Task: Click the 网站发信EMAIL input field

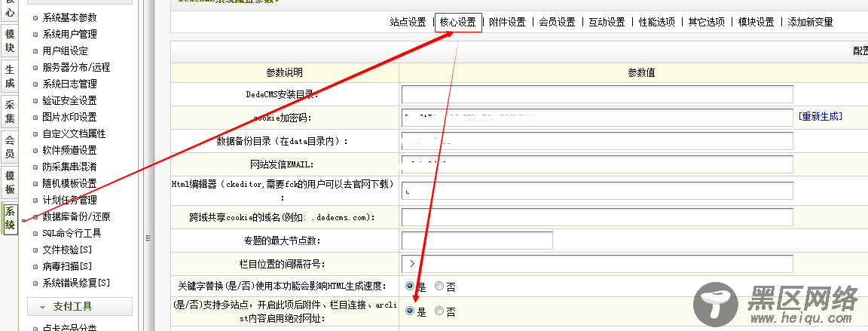Action: point(597,164)
